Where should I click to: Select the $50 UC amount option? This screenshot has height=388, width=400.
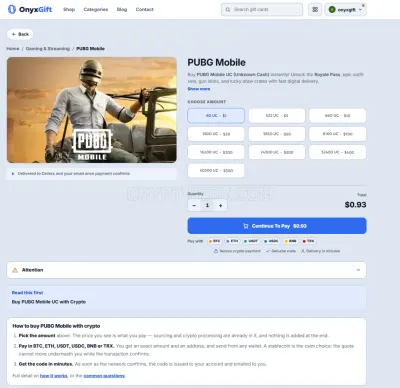click(277, 134)
